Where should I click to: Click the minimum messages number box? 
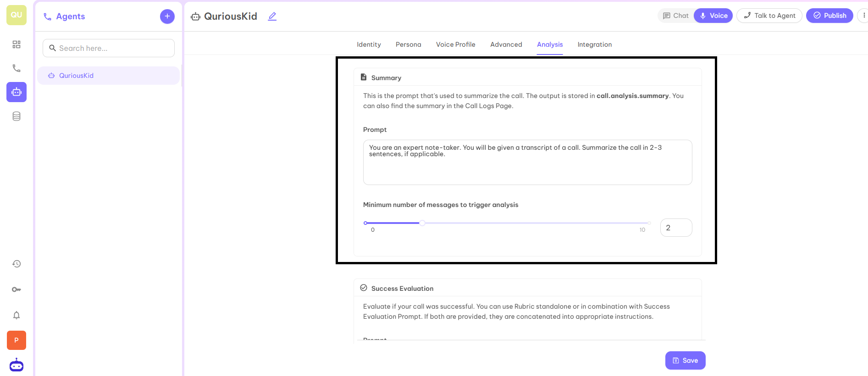tap(676, 228)
